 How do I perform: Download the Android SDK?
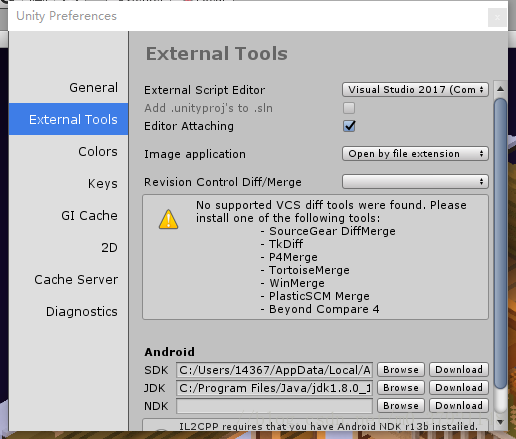(459, 370)
